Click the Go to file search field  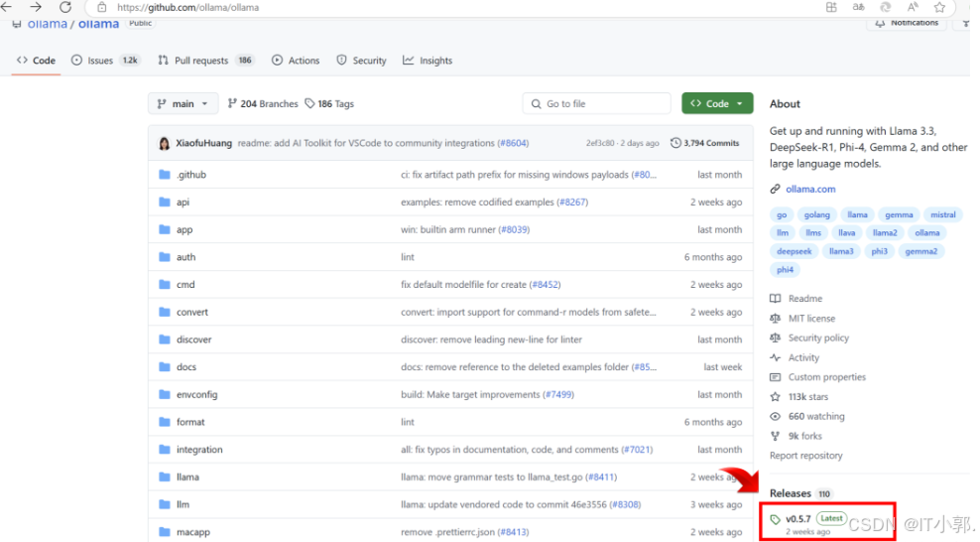click(596, 104)
